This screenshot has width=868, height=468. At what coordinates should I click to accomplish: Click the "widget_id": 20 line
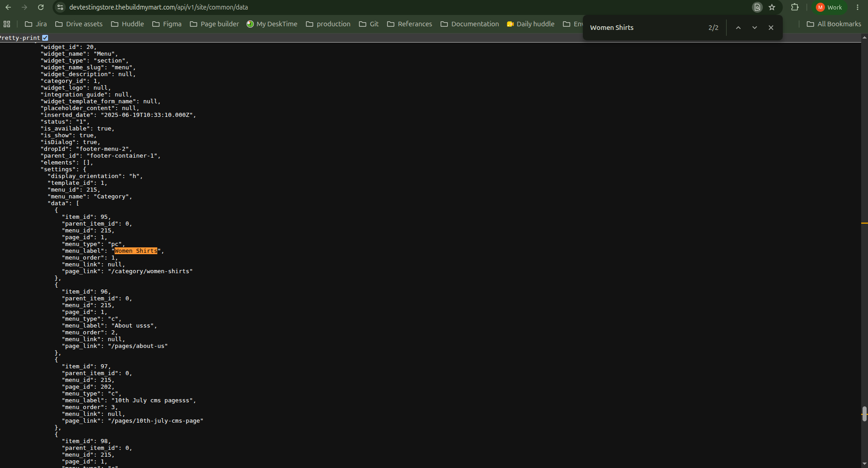(69, 47)
